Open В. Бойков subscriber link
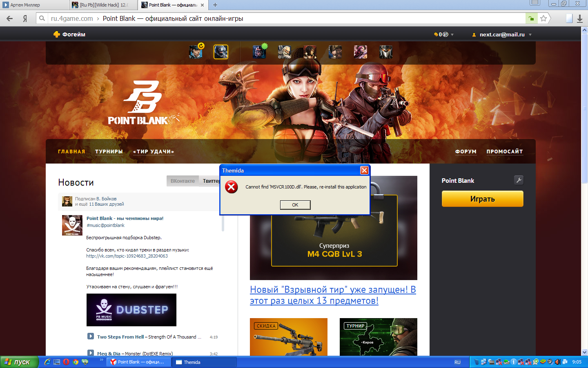The height and width of the screenshot is (368, 588). [106, 199]
